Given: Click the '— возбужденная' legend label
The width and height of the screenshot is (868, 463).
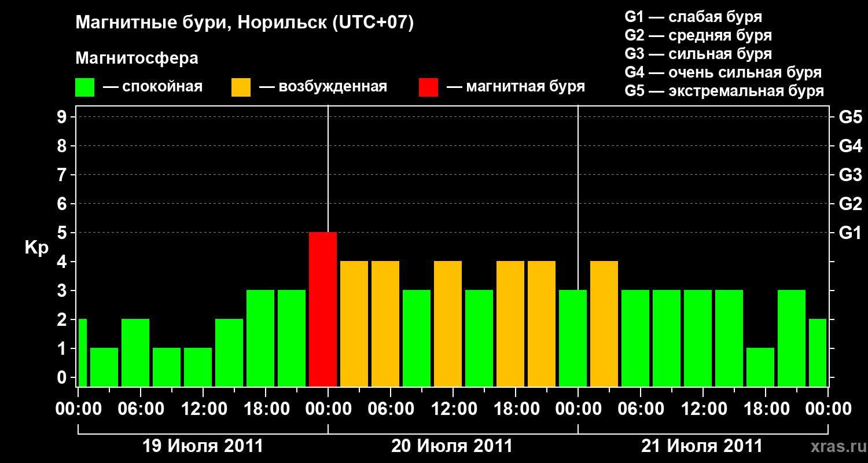Looking at the screenshot, I should (x=323, y=87).
